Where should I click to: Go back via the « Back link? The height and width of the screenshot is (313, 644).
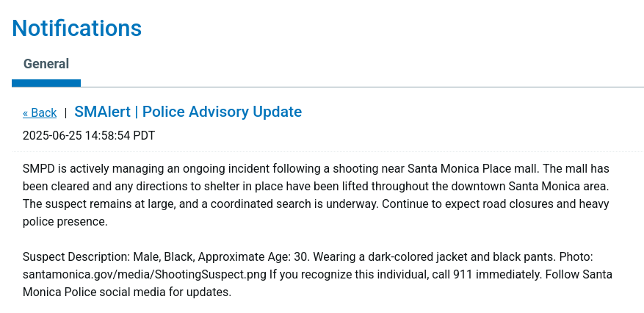point(40,112)
